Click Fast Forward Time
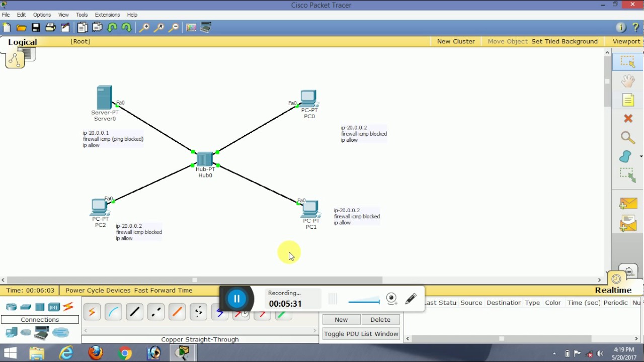The image size is (644, 362). pos(163,290)
